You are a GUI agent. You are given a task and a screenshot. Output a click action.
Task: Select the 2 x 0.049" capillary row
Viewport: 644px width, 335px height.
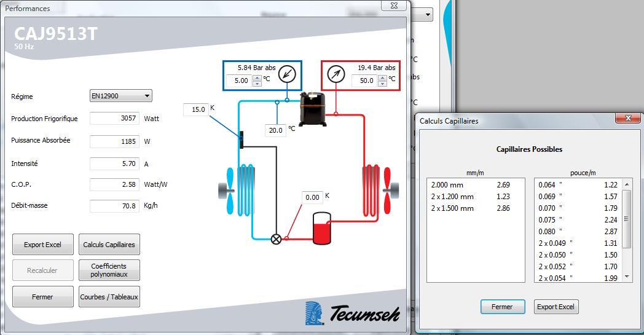578,243
